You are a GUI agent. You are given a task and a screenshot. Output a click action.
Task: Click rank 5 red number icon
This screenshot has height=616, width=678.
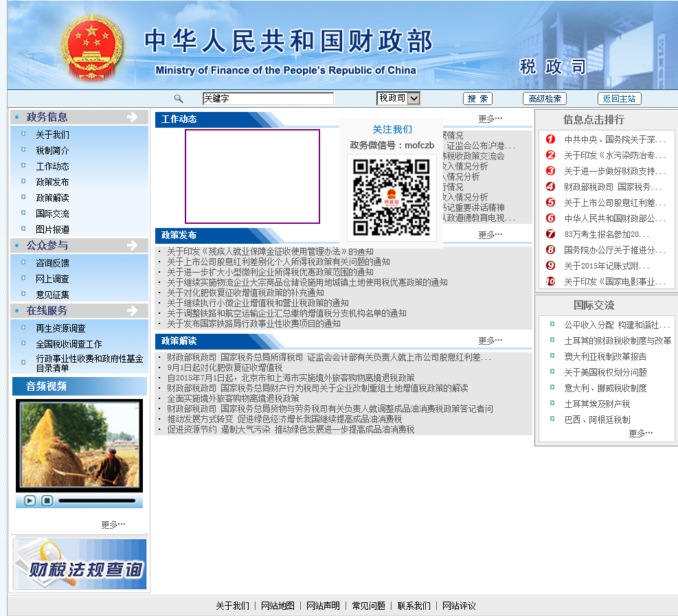pos(550,203)
